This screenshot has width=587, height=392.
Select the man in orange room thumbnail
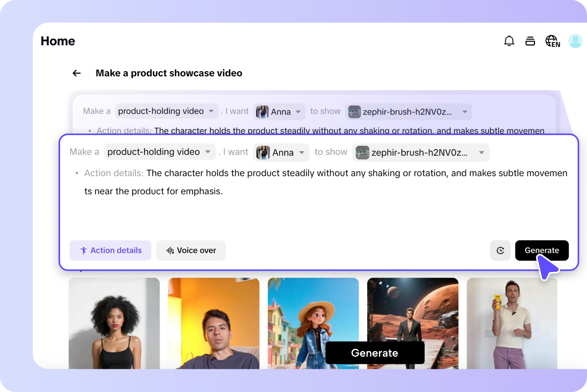click(214, 323)
